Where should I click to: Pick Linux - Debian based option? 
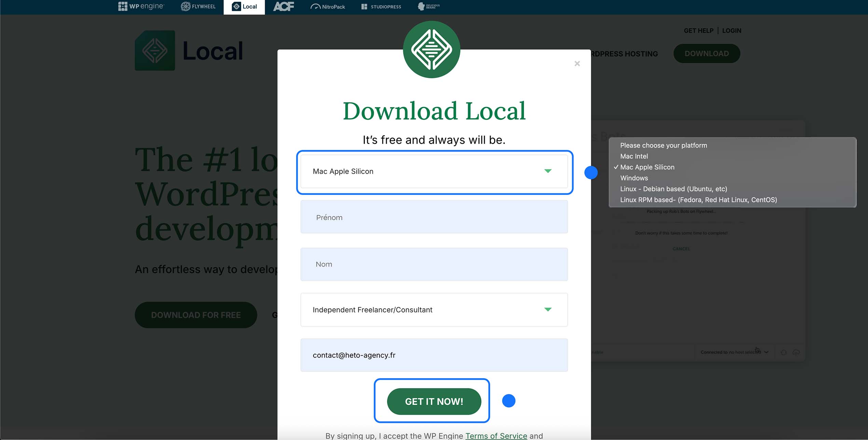673,189
